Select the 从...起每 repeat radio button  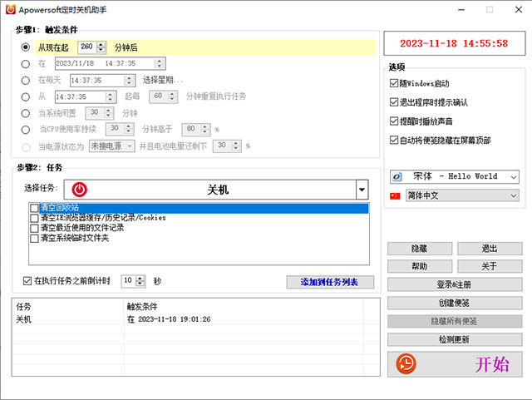click(x=26, y=96)
